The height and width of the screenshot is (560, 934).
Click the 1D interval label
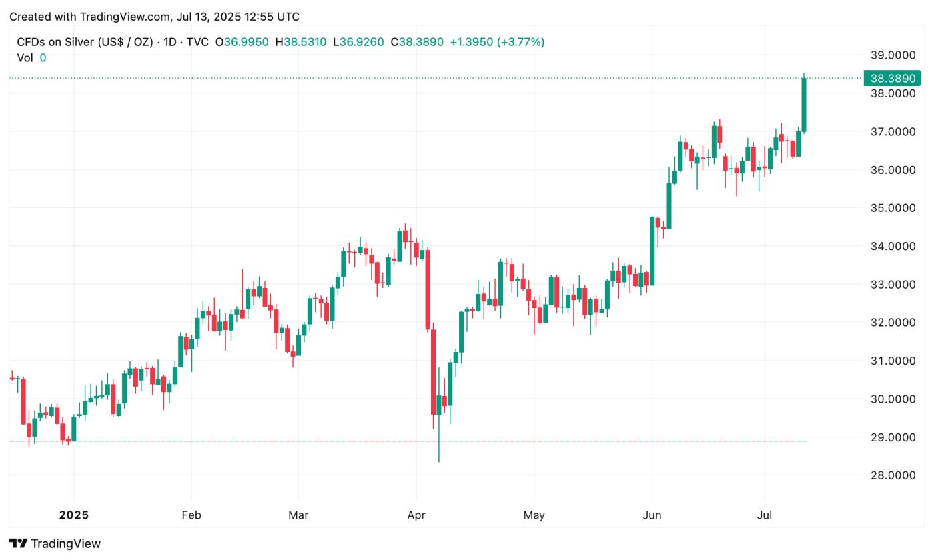click(170, 42)
